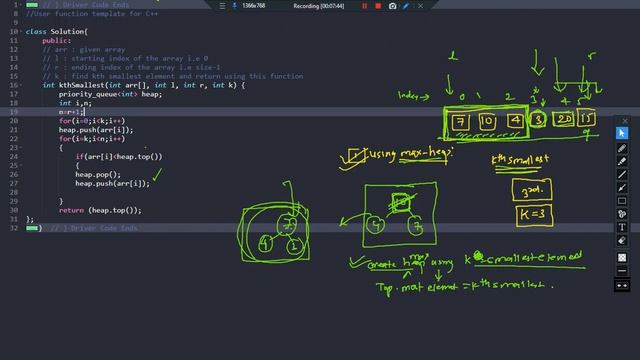Click the 'n=r+1;' statement

(x=71, y=112)
